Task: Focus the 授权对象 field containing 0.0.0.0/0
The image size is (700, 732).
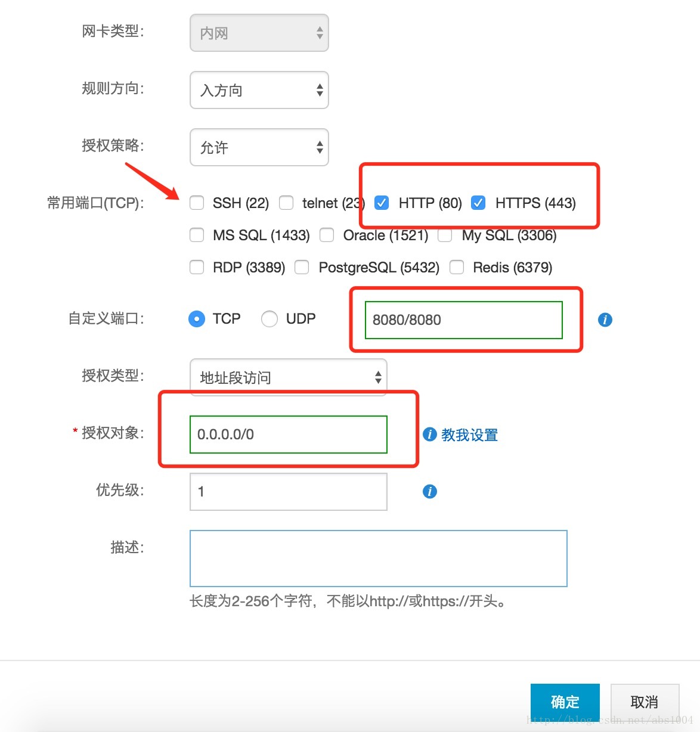Action: (x=289, y=435)
